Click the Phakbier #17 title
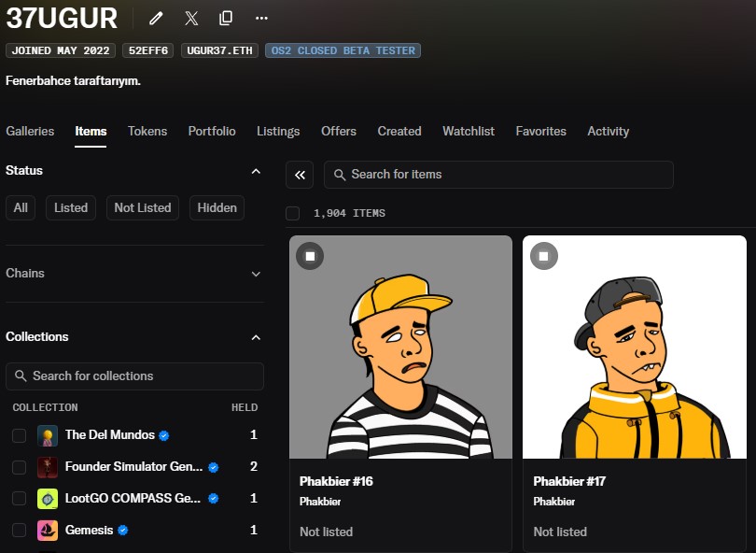The image size is (756, 553). 569,482
